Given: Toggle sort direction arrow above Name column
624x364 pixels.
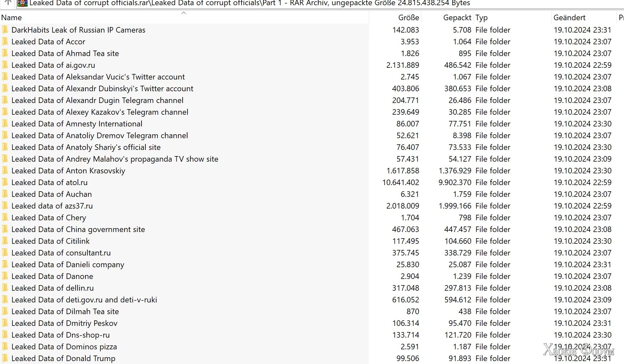Looking at the screenshot, I should [184, 13].
